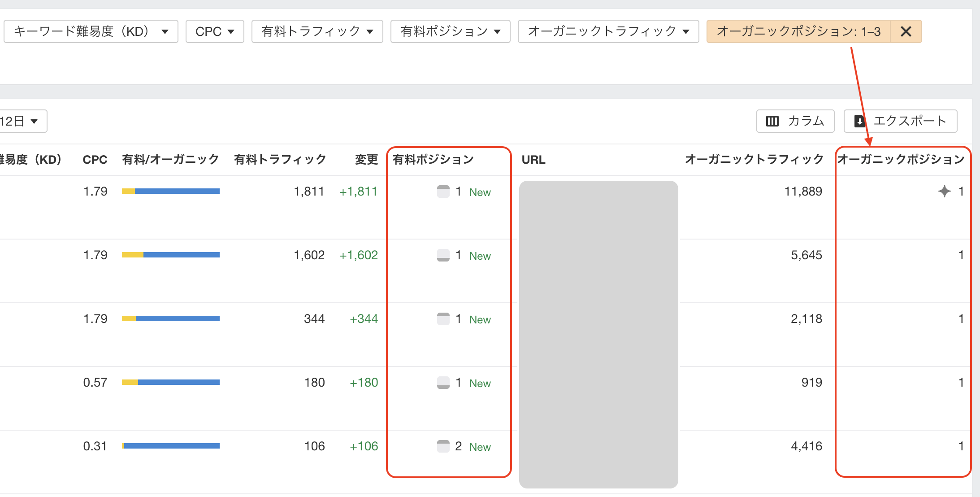
Task: Sort by 有料ポジション column header
Action: click(433, 159)
